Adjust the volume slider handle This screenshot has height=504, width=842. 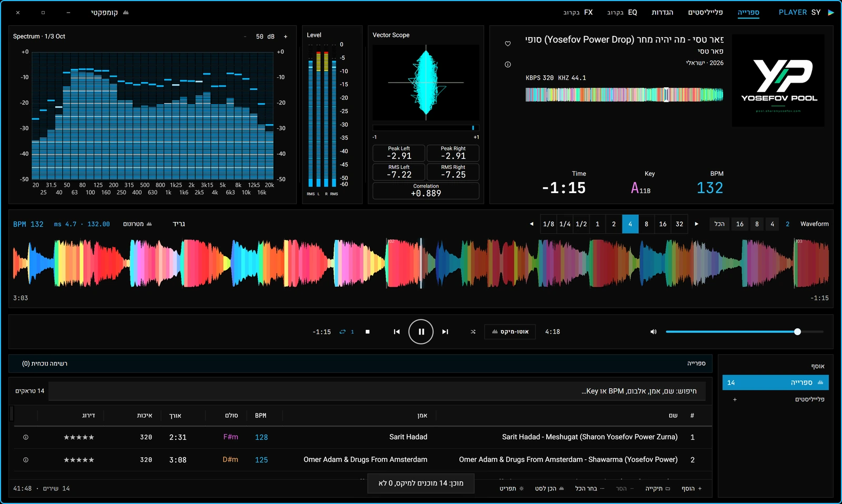coord(797,332)
